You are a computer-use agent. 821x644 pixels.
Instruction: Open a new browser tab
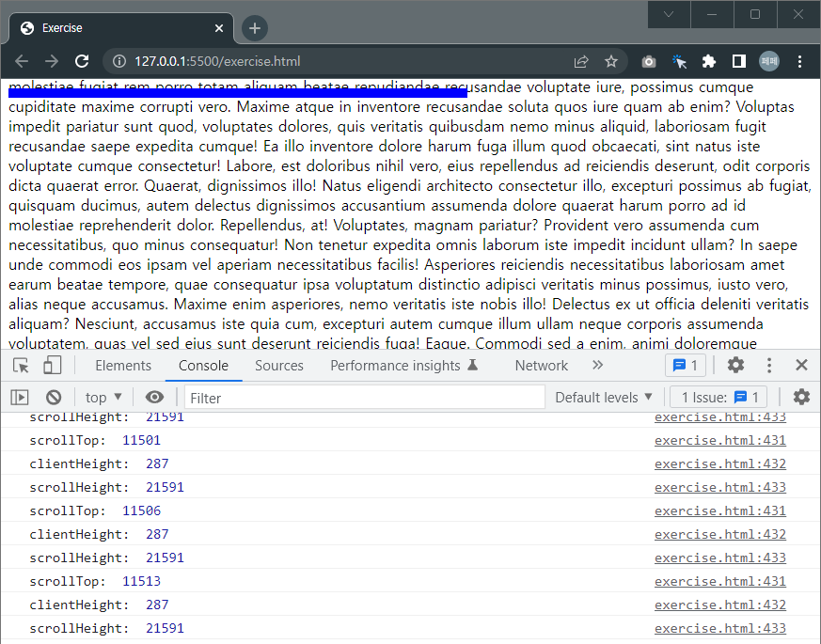[255, 28]
